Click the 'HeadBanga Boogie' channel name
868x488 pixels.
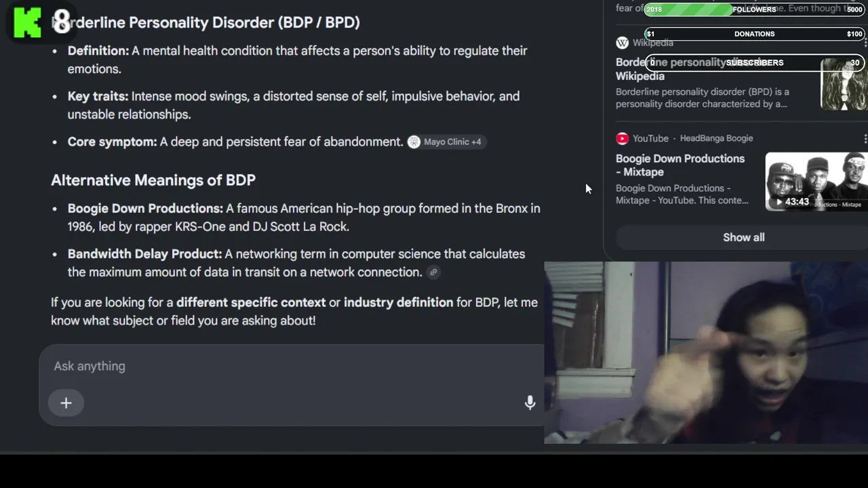click(716, 138)
